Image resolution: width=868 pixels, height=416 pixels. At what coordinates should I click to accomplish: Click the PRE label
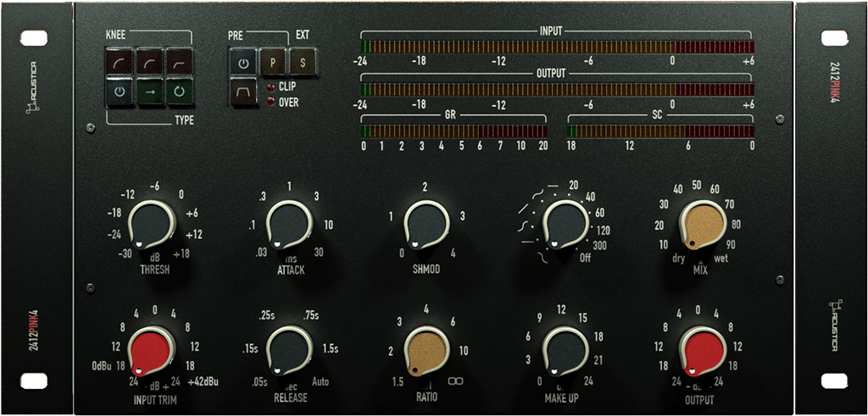click(236, 36)
